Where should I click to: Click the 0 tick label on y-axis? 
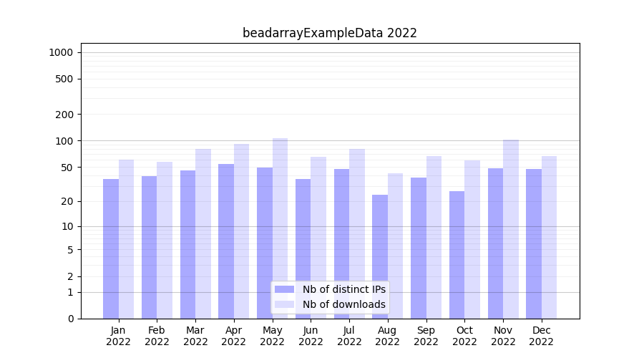70,319
